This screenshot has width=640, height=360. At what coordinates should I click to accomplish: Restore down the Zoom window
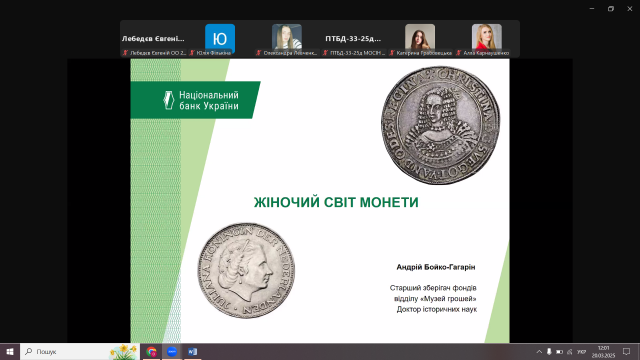pos(611,9)
